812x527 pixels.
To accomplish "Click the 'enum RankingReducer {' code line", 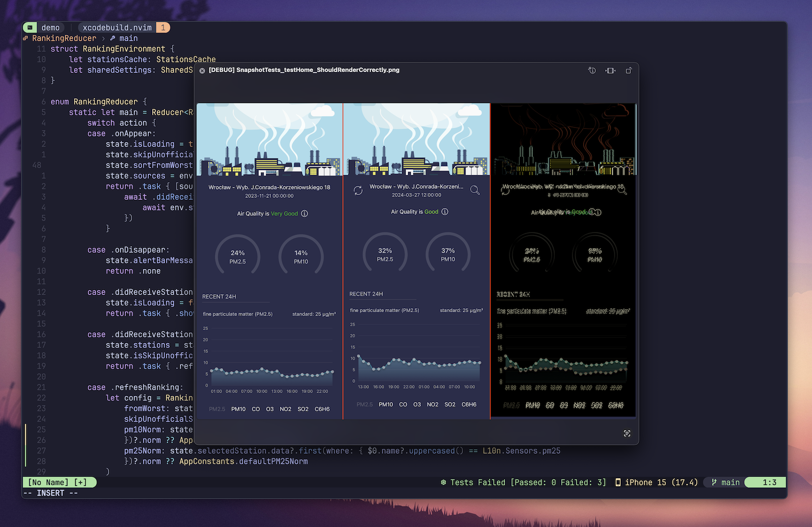I will tap(98, 102).
